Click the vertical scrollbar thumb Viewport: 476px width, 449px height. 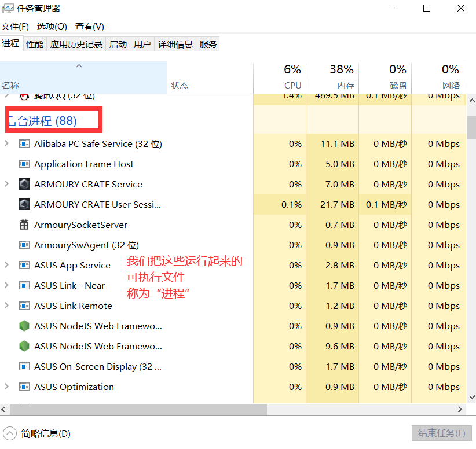pyautogui.click(x=471, y=127)
